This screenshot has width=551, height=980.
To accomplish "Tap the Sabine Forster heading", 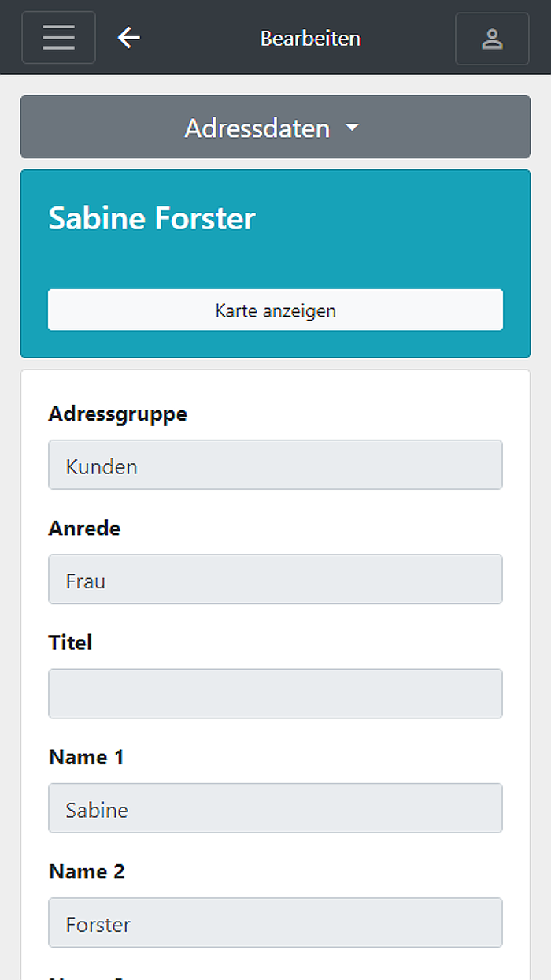I will click(x=151, y=218).
